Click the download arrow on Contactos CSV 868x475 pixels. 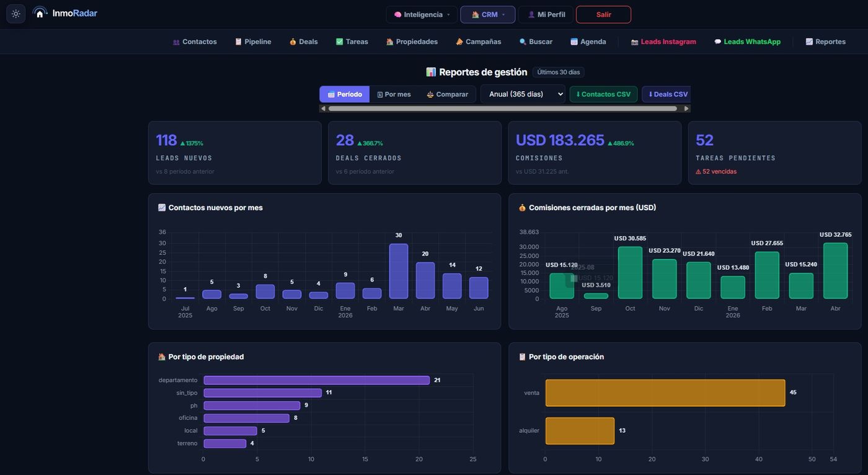click(x=578, y=94)
